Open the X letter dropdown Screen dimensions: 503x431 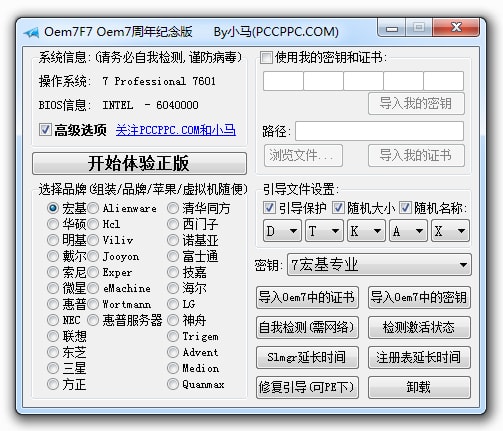coord(450,231)
